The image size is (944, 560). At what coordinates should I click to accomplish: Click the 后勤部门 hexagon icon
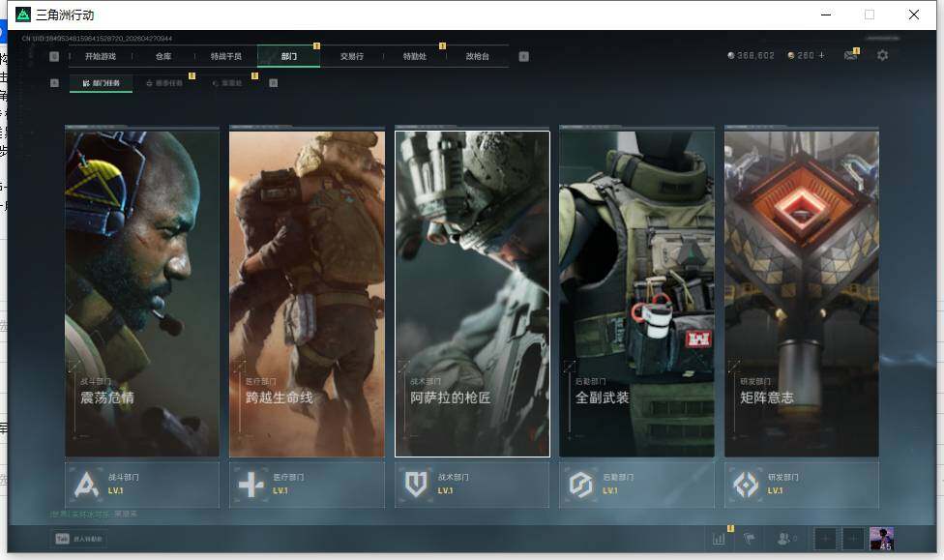click(581, 485)
